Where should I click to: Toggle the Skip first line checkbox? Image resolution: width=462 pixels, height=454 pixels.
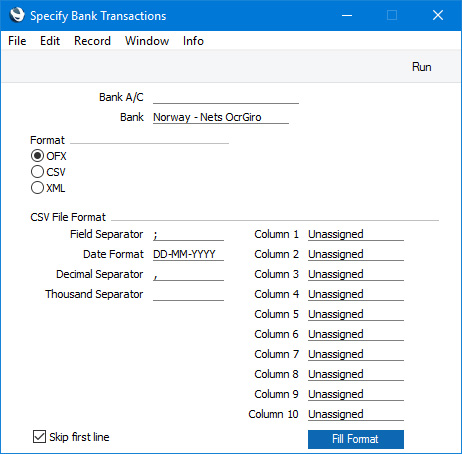click(x=39, y=437)
